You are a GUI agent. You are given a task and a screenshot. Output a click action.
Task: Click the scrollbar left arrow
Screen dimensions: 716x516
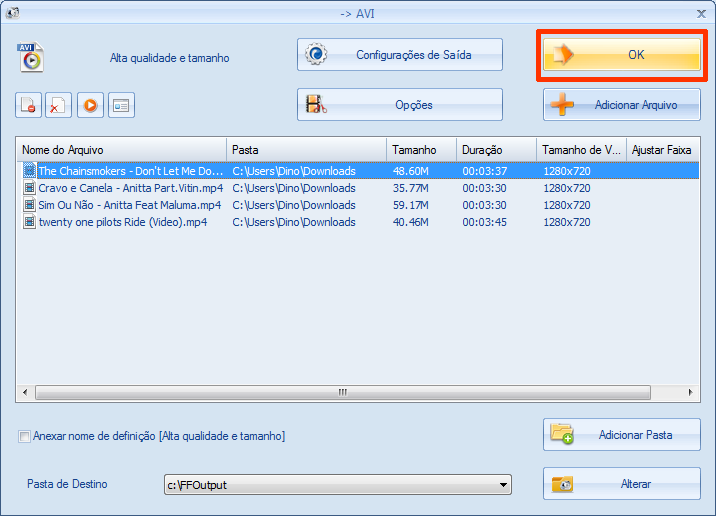pyautogui.click(x=25, y=392)
